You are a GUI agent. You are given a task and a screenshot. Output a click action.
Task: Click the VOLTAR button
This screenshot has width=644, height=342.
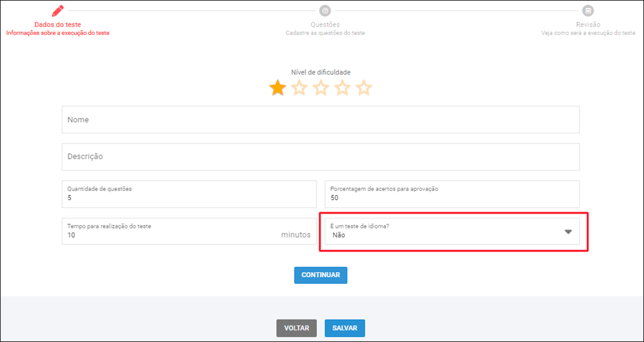(x=296, y=328)
